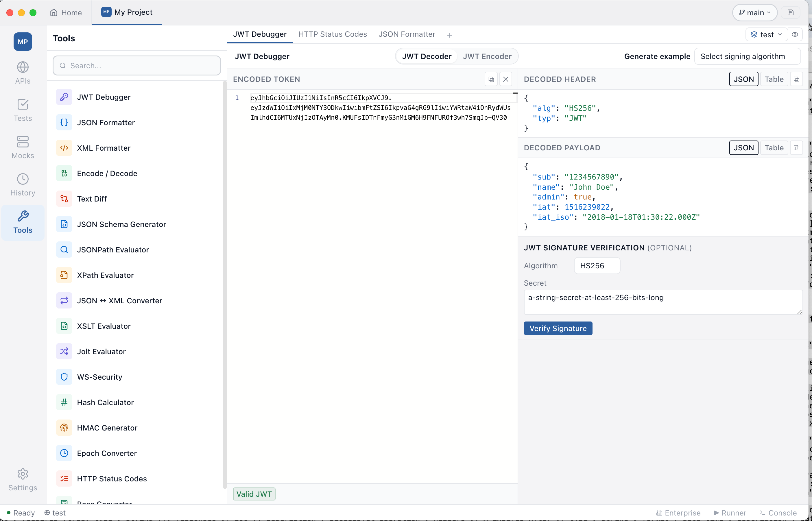Click the Jolt Evaluator shuffle icon
The image size is (812, 521).
click(x=64, y=352)
